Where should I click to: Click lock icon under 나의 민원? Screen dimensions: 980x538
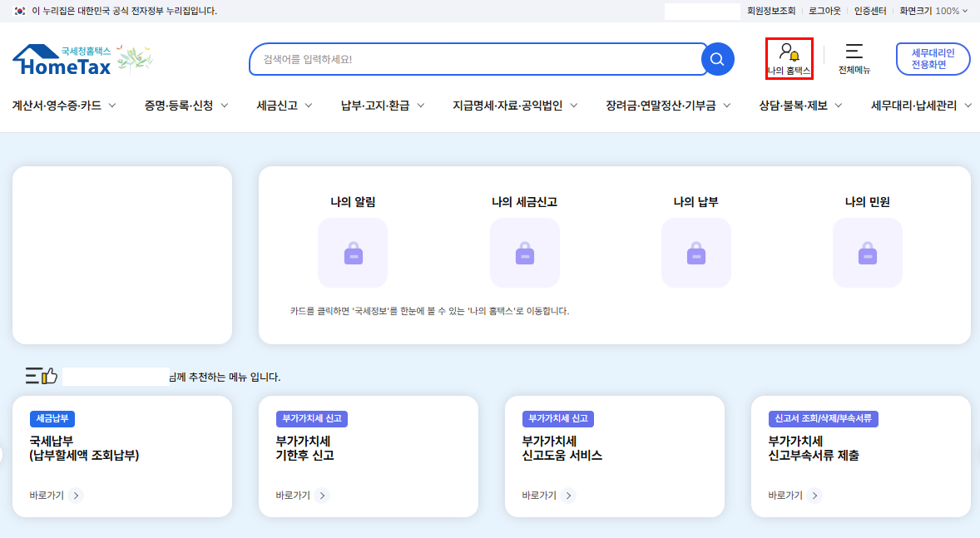(x=867, y=253)
